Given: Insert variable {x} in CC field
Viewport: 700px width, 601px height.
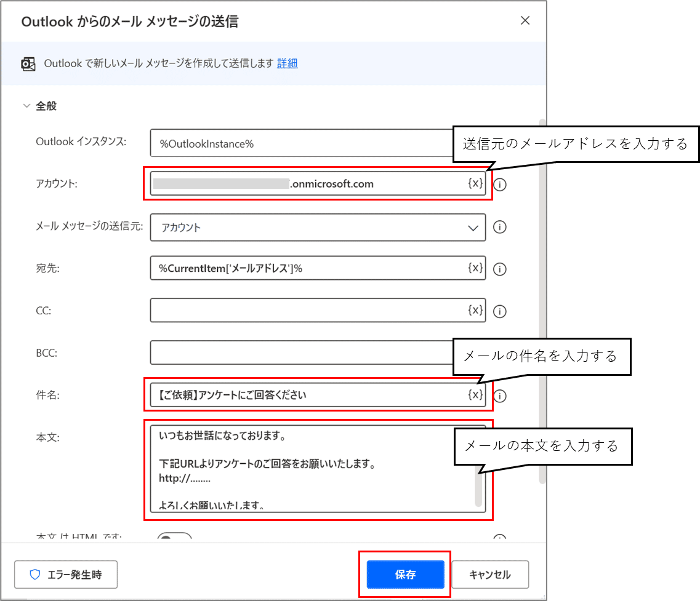Looking at the screenshot, I should coord(475,310).
